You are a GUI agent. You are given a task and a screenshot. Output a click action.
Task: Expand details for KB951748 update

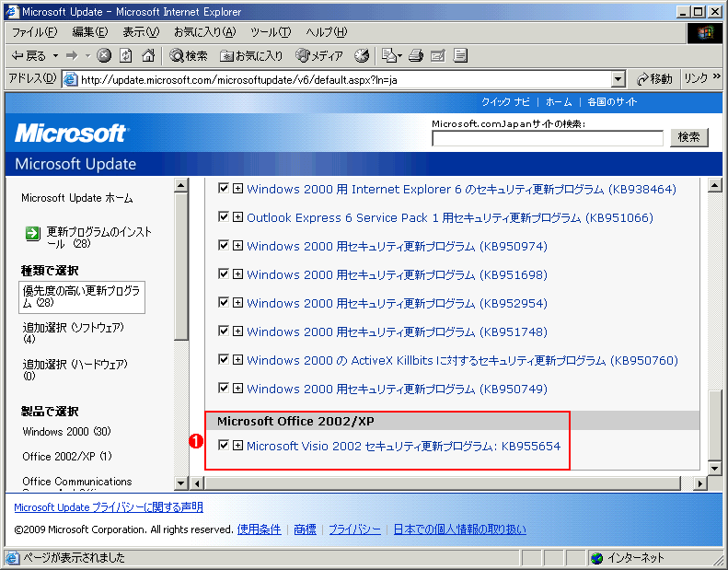pos(237,332)
